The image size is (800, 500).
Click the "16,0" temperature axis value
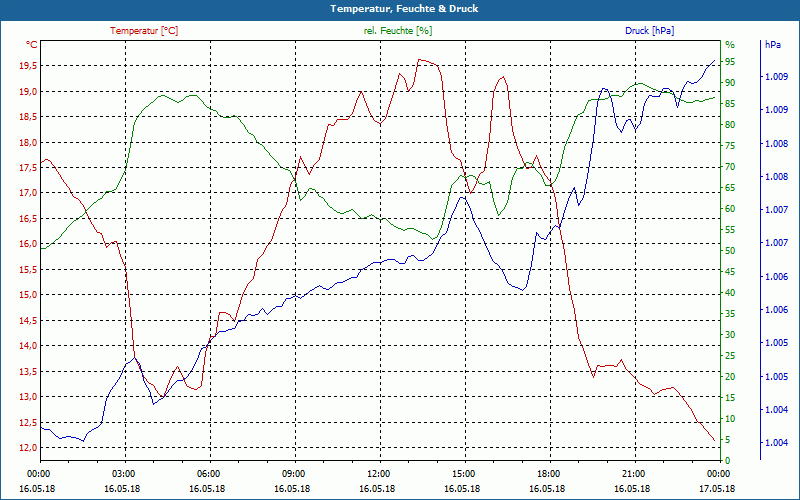tap(28, 244)
